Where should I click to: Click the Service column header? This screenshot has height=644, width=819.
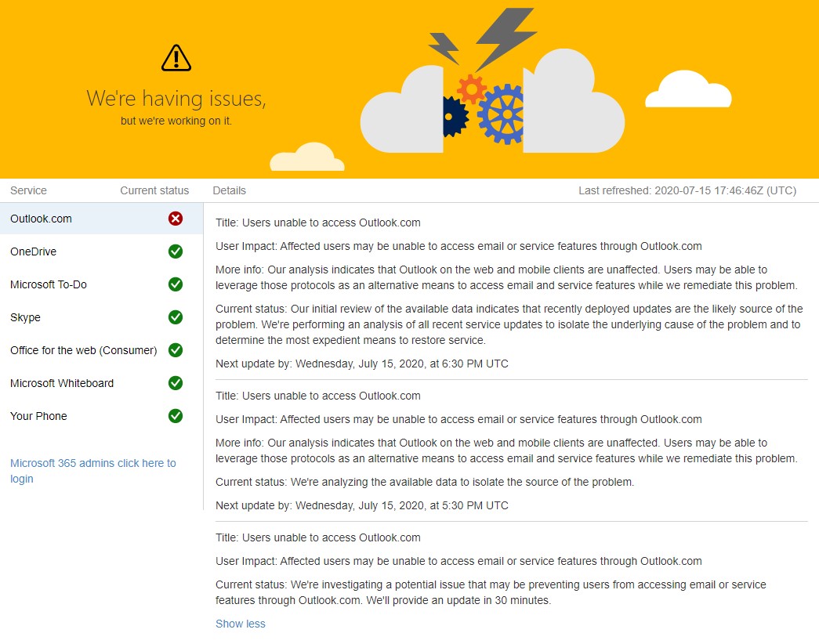(28, 190)
